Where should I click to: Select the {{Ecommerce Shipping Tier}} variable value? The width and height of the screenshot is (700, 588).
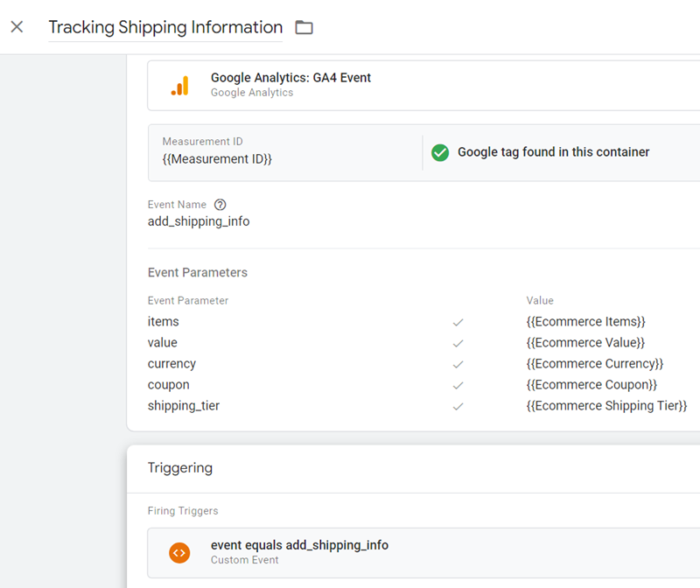pyautogui.click(x=608, y=405)
